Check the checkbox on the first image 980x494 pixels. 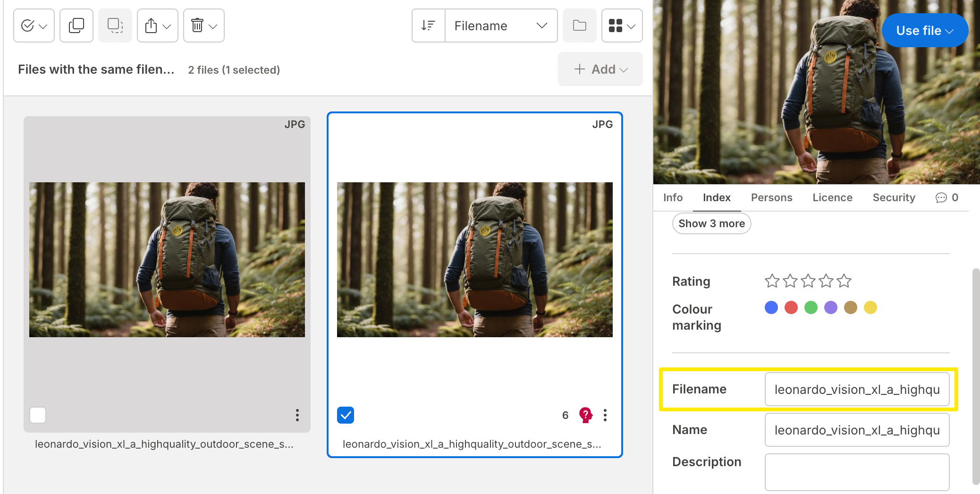(38, 415)
